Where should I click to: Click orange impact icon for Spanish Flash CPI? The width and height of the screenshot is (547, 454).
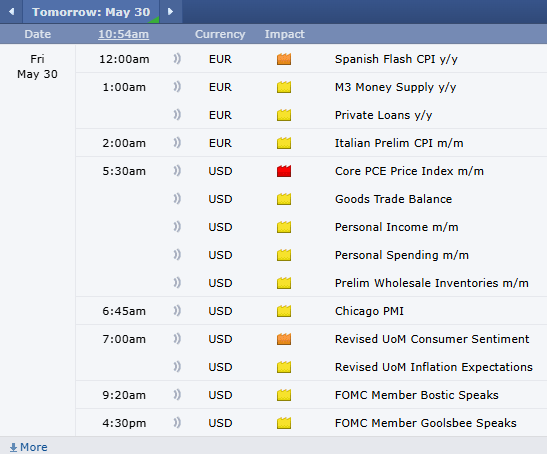[284, 59]
